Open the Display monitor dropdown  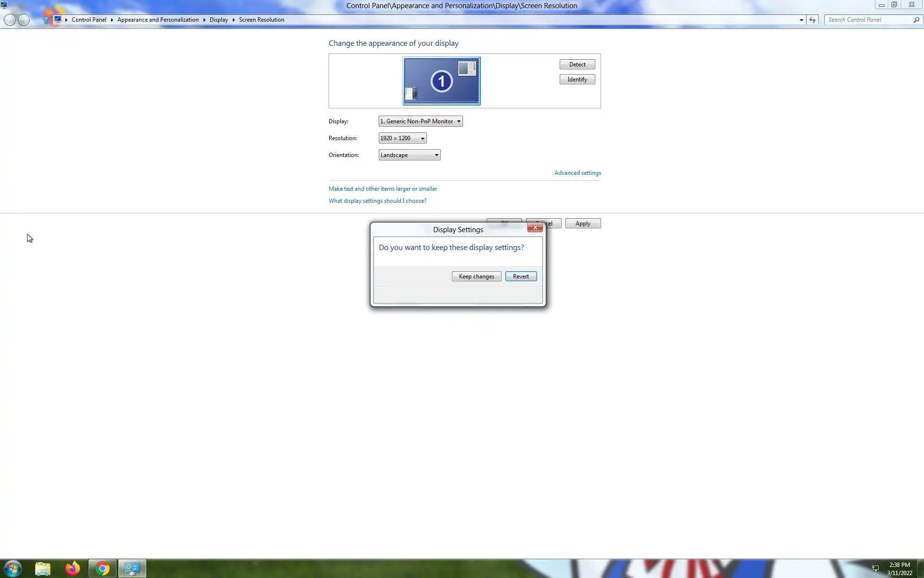pos(420,121)
